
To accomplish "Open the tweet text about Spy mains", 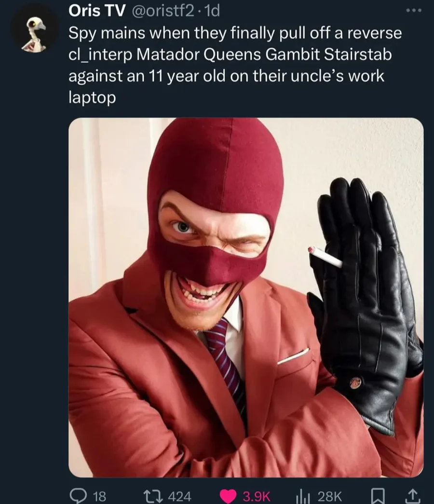I will (x=235, y=65).
